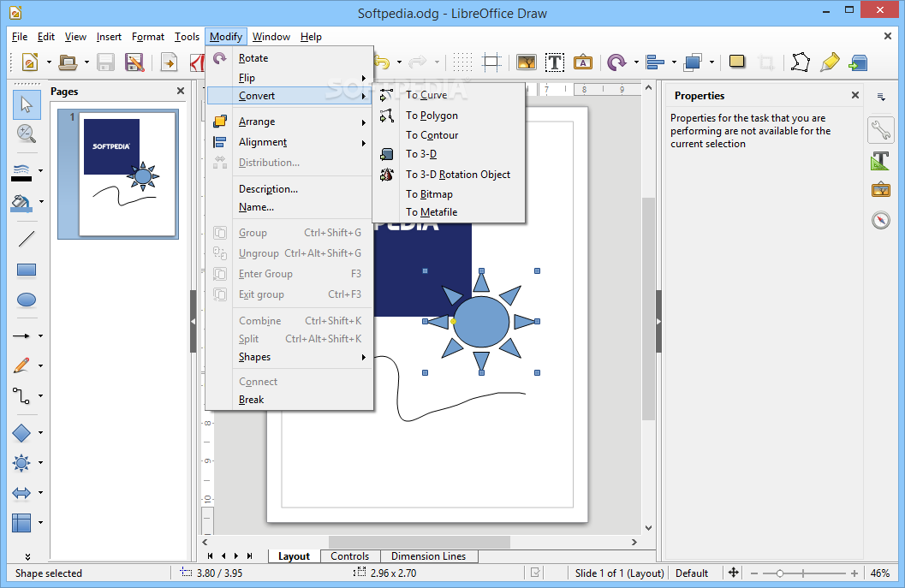
Task: Adjust the zoom slider handle
Action: point(780,573)
